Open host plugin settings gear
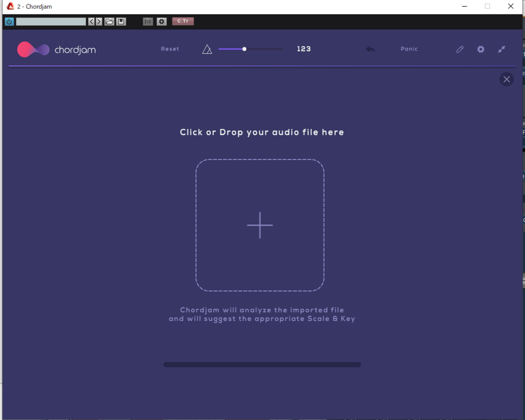This screenshot has height=420, width=525. (x=161, y=22)
